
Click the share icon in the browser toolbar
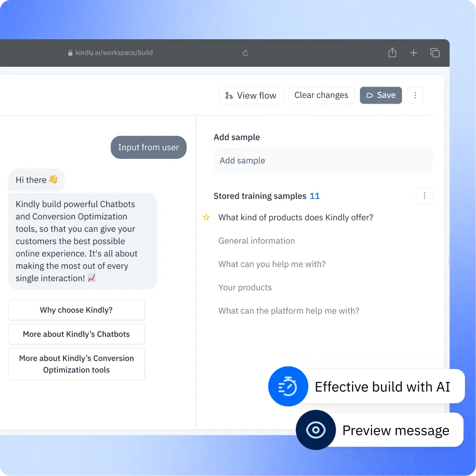point(392,52)
